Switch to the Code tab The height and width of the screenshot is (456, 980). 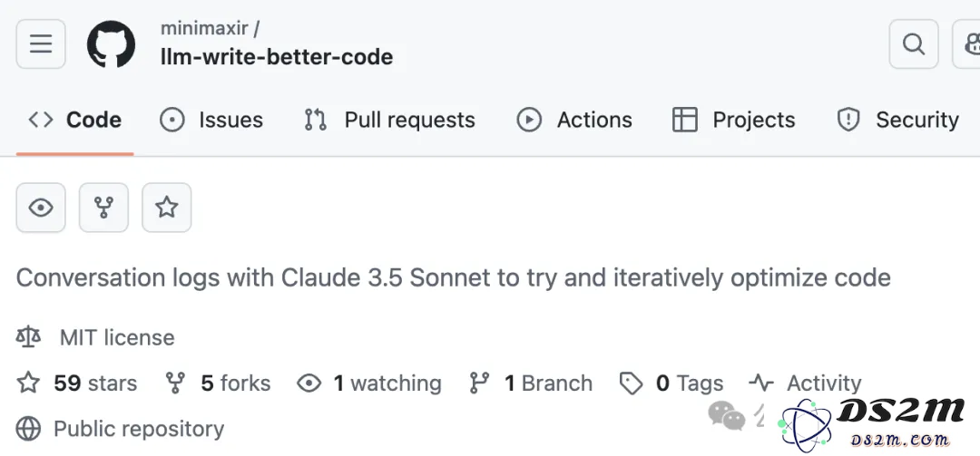click(75, 120)
